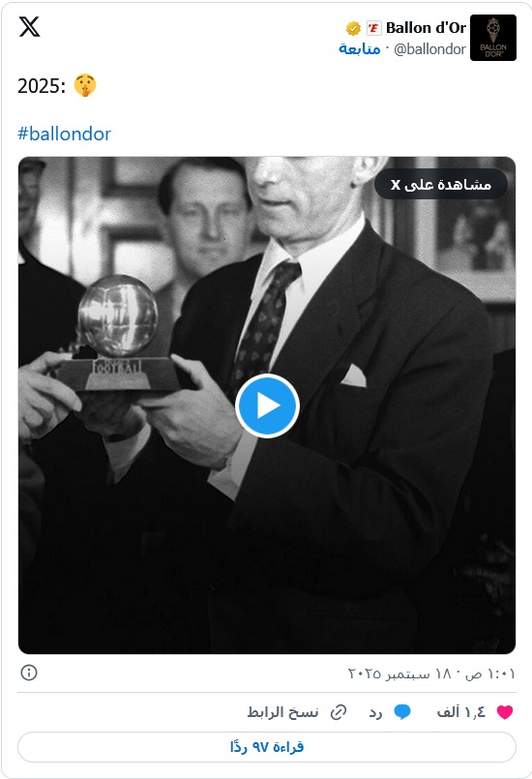Click the Ballon d'Or display name
Viewport: 532px width, 779px height.
426,28
